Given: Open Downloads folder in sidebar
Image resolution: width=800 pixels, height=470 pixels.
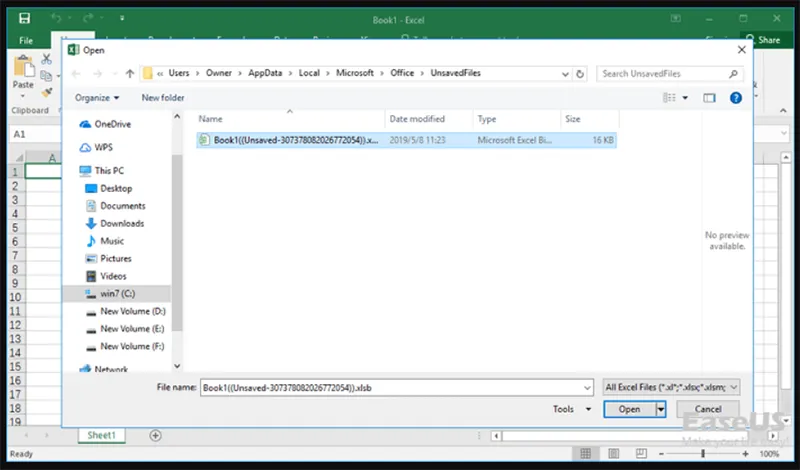Looking at the screenshot, I should pos(115,223).
